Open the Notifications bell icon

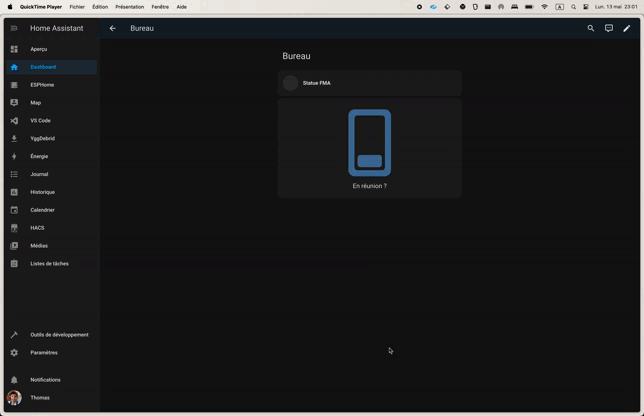click(14, 380)
